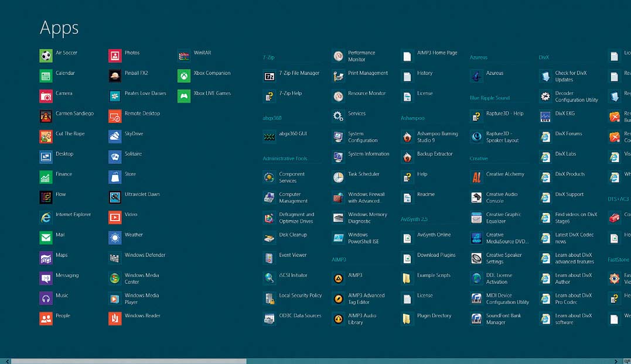Launch the Windows Media Center icon

click(115, 278)
